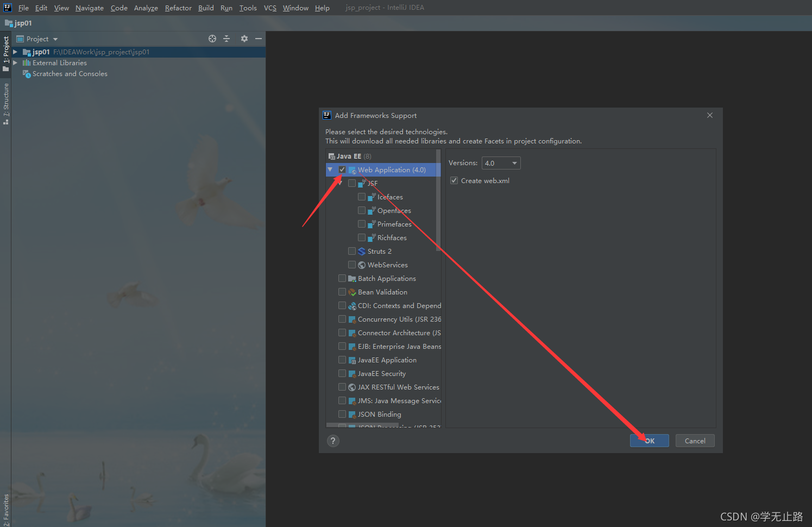This screenshot has width=812, height=527.
Task: Check the JavaEE Application checkbox
Action: (342, 360)
